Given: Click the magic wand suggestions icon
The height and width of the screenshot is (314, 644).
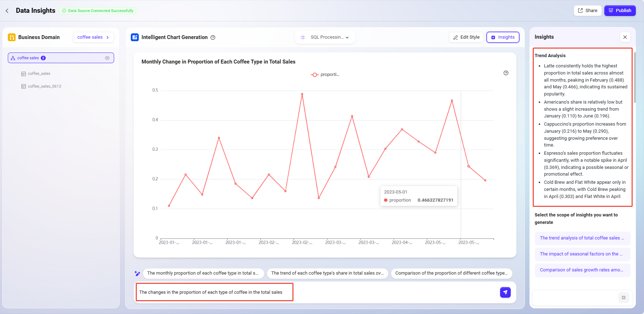Looking at the screenshot, I should pyautogui.click(x=137, y=273).
